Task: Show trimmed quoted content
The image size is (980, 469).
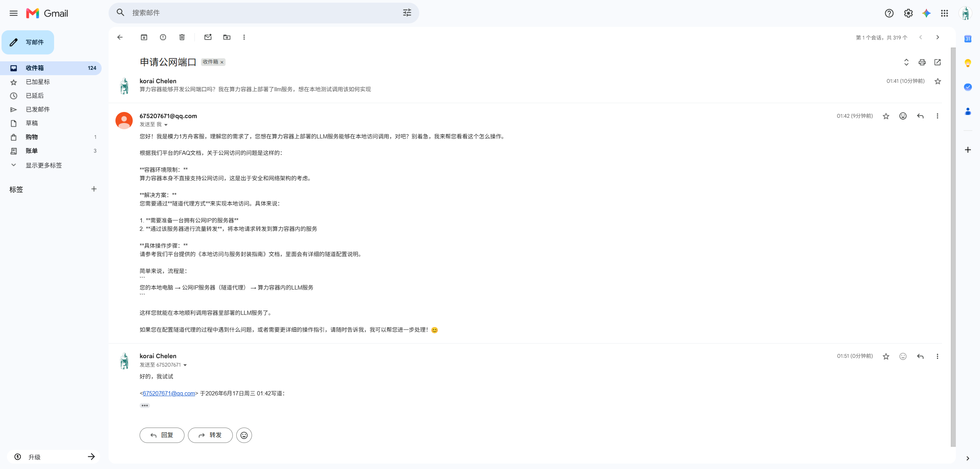Action: click(x=145, y=405)
